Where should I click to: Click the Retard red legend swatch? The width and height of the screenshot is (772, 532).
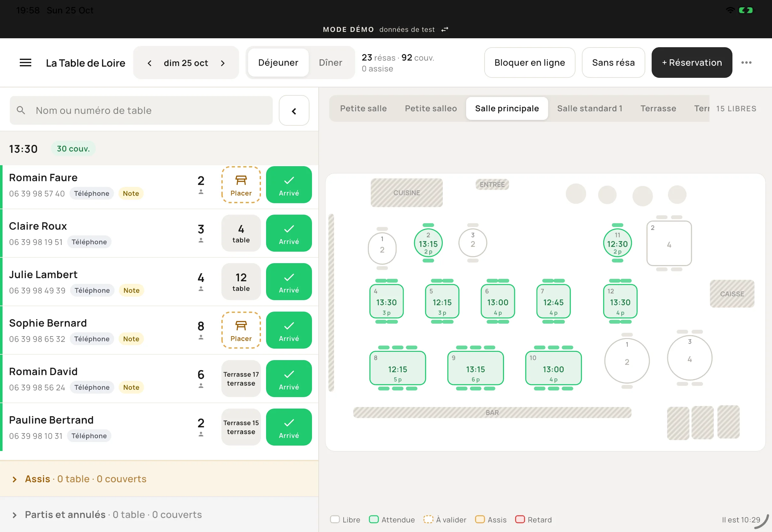click(x=520, y=519)
